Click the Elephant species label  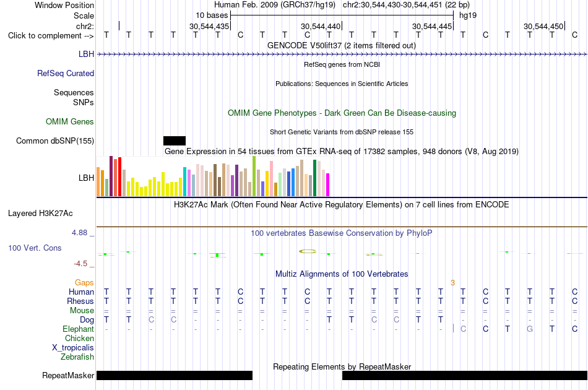coord(79,329)
